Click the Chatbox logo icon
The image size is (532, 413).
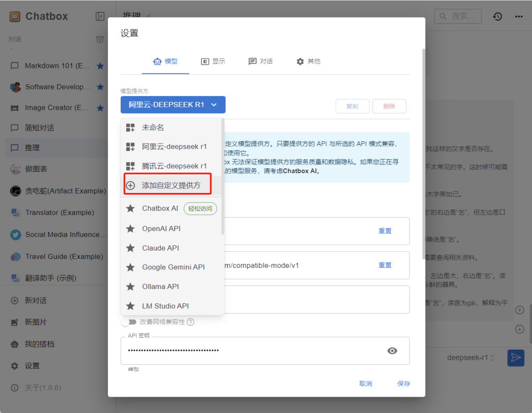coord(15,16)
